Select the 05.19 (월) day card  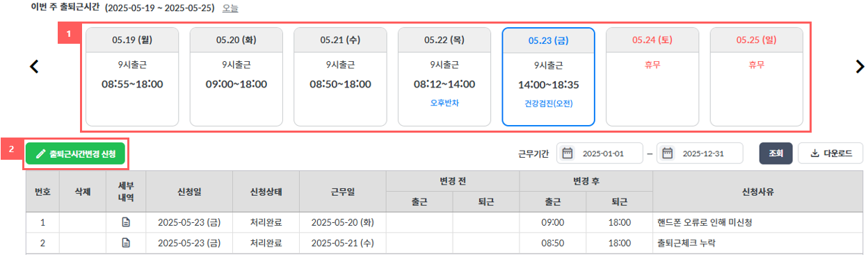click(x=132, y=77)
